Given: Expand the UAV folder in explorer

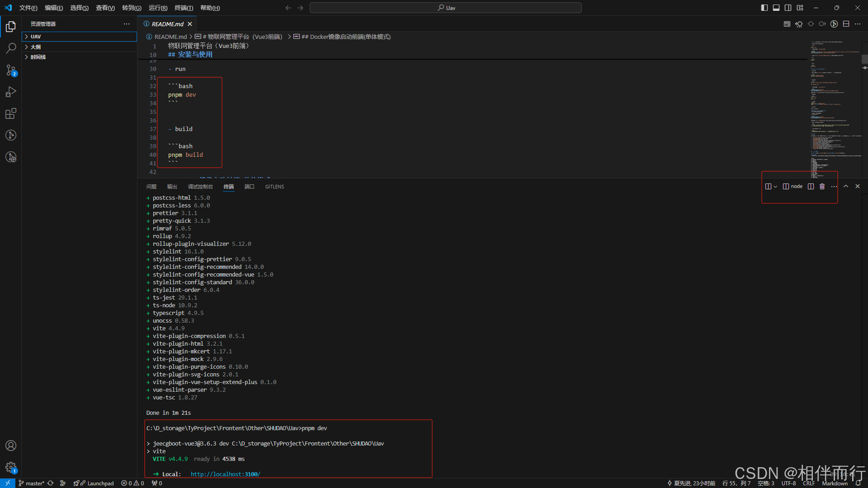Looking at the screenshot, I should coord(36,37).
